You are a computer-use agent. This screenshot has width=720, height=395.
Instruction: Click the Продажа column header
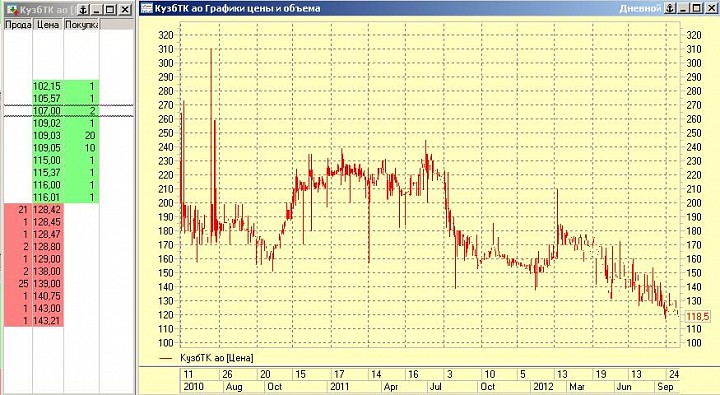coord(18,25)
